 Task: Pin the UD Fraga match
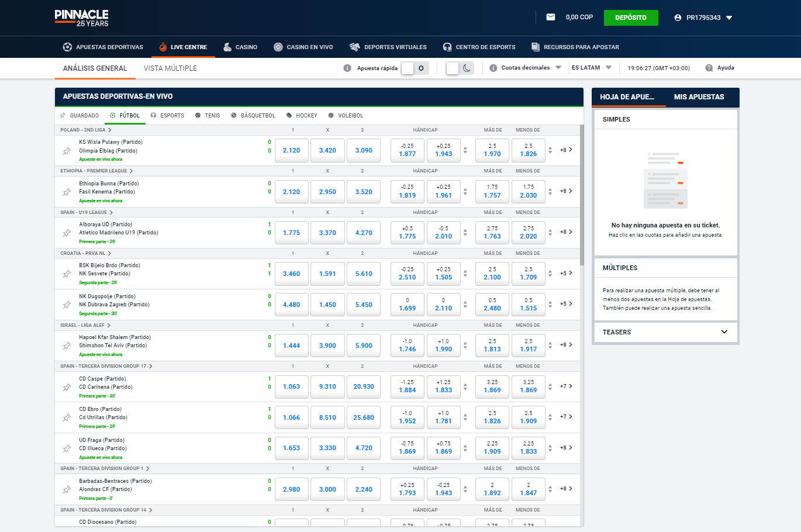tap(67, 448)
